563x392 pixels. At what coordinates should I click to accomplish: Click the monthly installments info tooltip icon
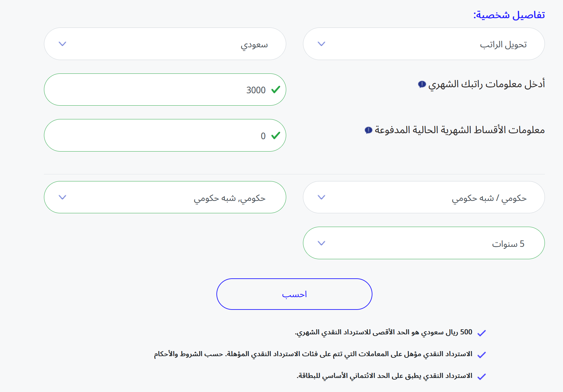pyautogui.click(x=368, y=130)
